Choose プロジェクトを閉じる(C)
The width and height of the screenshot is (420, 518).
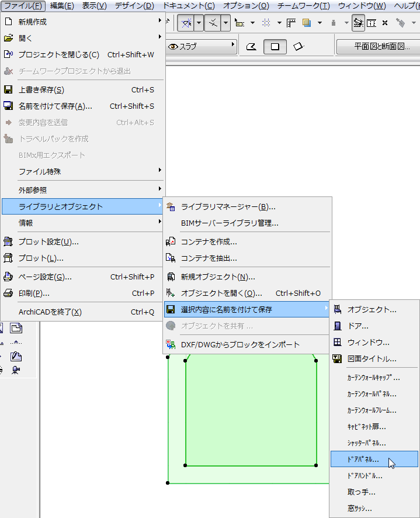pos(83,54)
